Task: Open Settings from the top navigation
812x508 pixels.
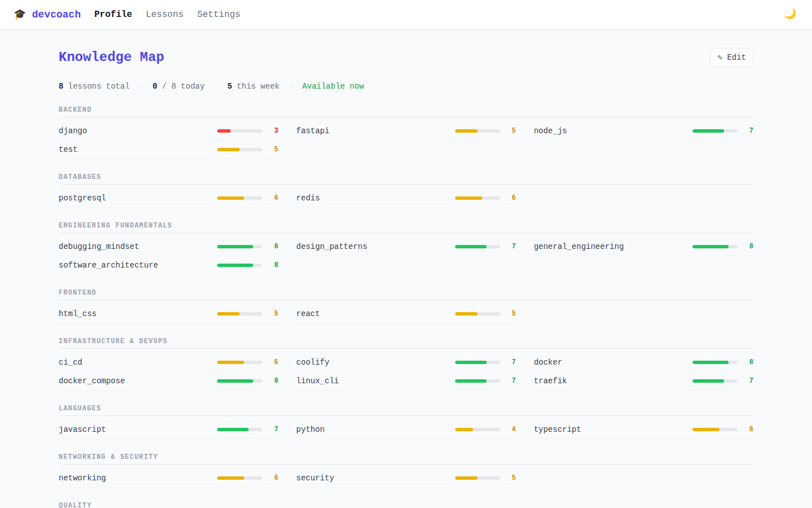Action: (x=219, y=14)
